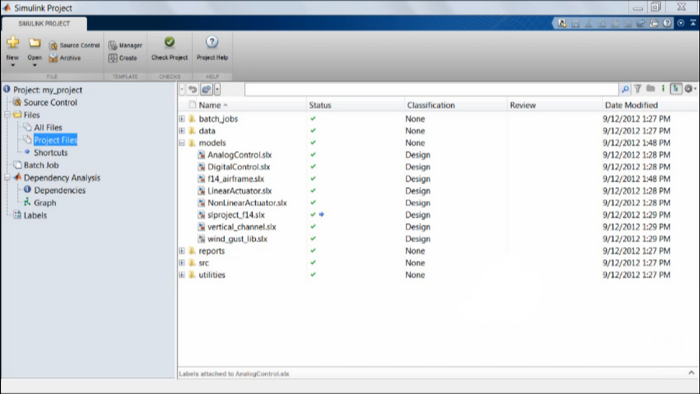
Task: Click the undo arrow in file toolbar
Action: click(192, 89)
